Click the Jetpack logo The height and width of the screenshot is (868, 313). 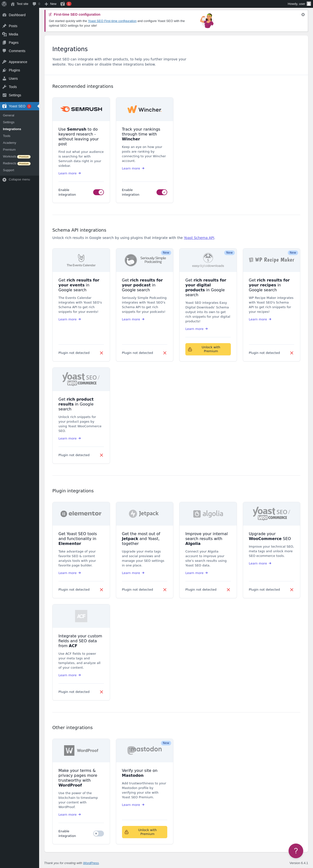(144, 514)
